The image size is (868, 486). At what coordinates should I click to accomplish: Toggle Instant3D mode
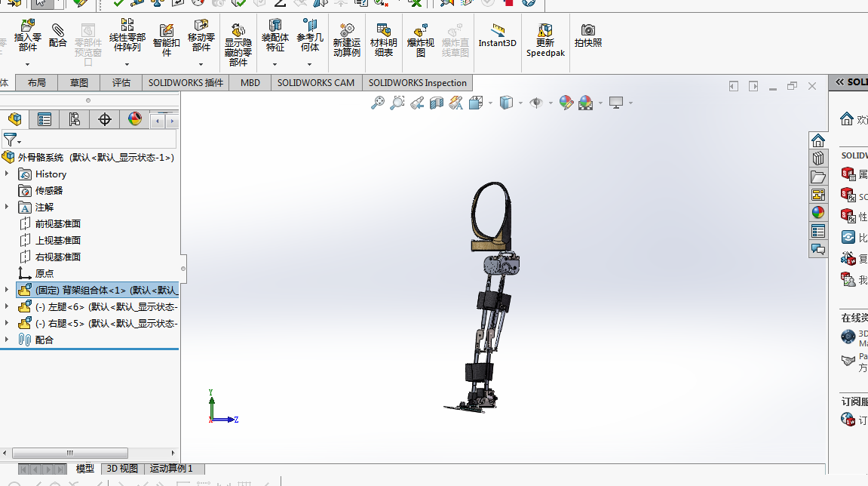click(497, 35)
